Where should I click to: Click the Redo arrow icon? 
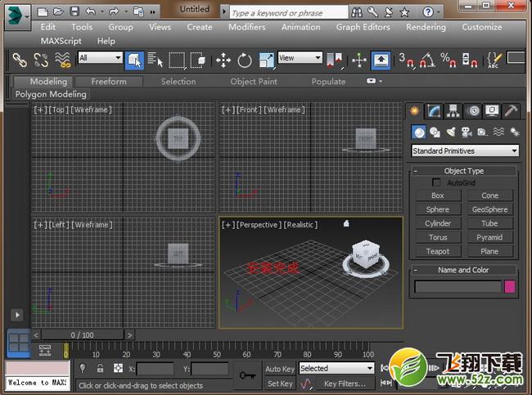click(x=114, y=12)
